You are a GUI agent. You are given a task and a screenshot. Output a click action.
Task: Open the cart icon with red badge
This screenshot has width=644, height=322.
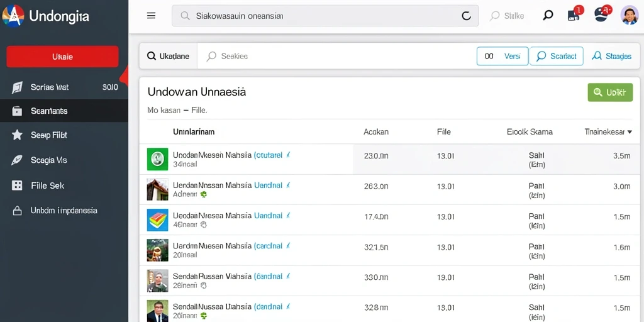[x=575, y=14]
